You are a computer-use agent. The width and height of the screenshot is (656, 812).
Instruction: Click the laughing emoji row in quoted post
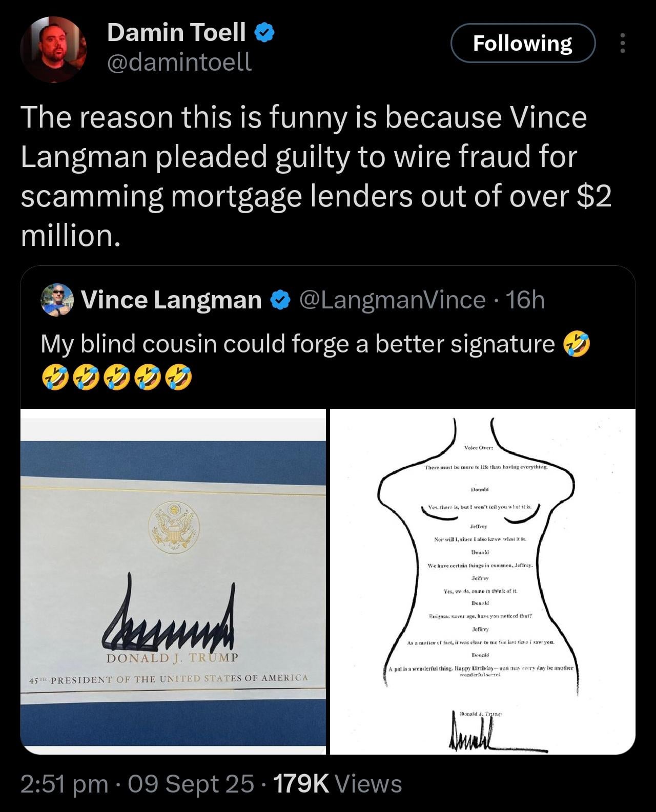[x=117, y=377]
